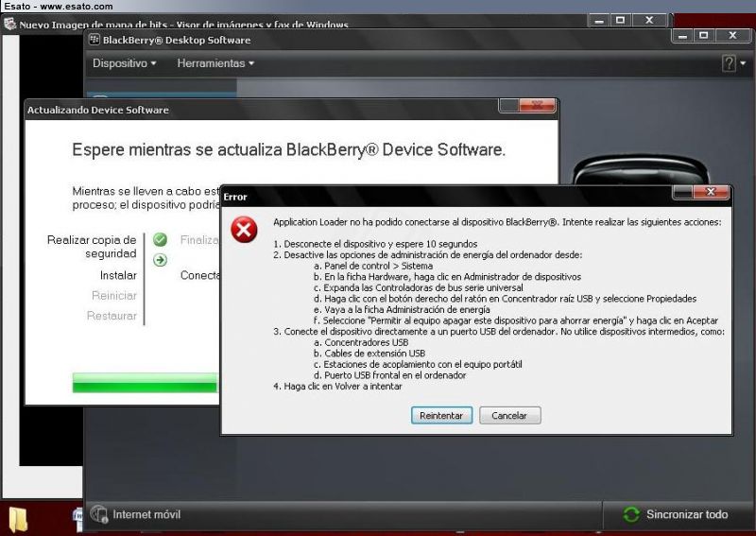Click the Reintentar button in Error dialog
This screenshot has width=756, height=536.
pos(441,415)
